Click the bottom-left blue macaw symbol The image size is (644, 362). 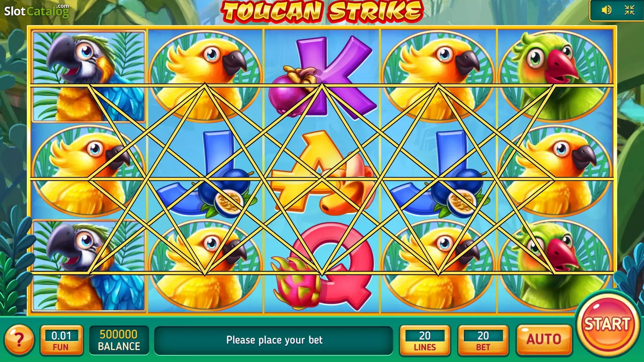(x=89, y=265)
